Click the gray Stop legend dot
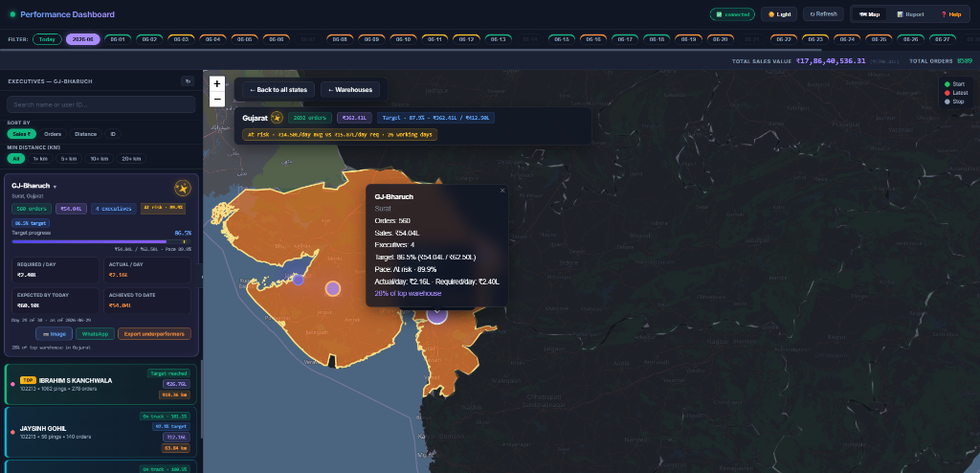Screen dimensions: 980x473 tap(947, 101)
